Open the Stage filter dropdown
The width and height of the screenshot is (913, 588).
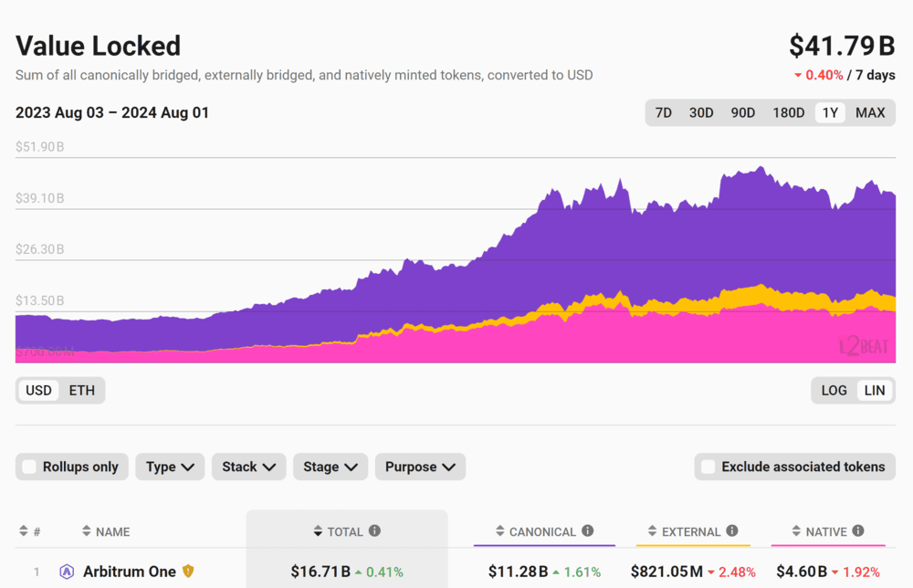pos(331,467)
